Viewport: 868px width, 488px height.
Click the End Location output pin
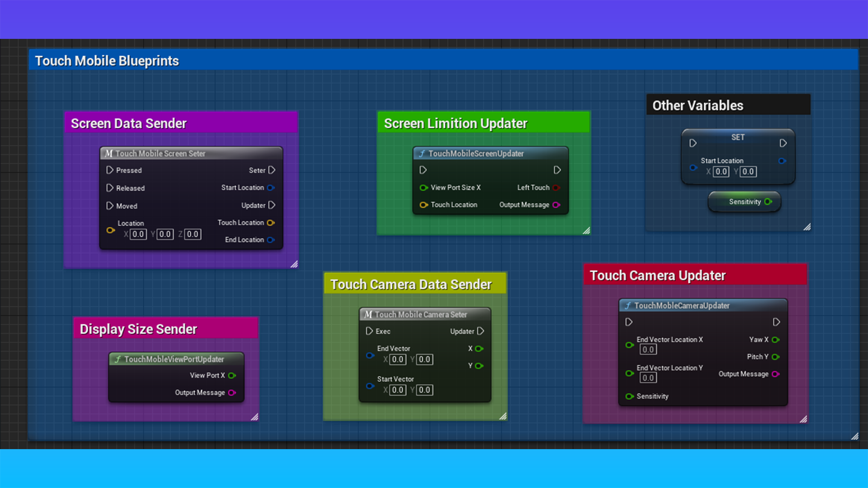(271, 239)
